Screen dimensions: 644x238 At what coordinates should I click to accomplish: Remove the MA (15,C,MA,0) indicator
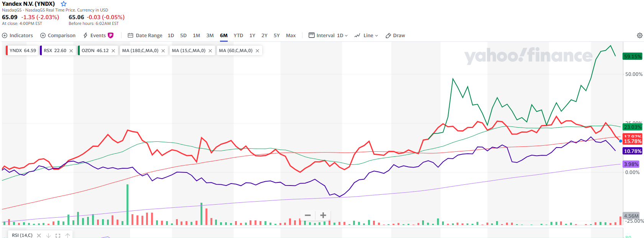pyautogui.click(x=210, y=51)
